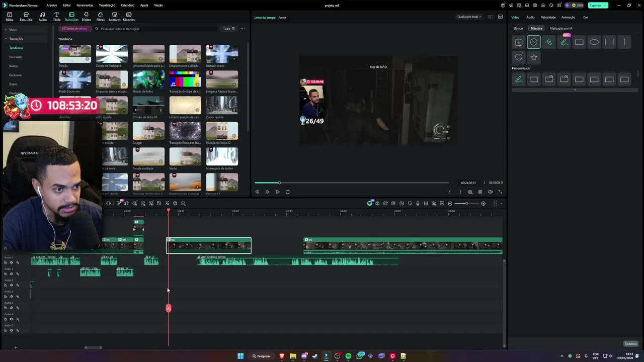
Task: Select the star mask shape
Action: pyautogui.click(x=534, y=57)
